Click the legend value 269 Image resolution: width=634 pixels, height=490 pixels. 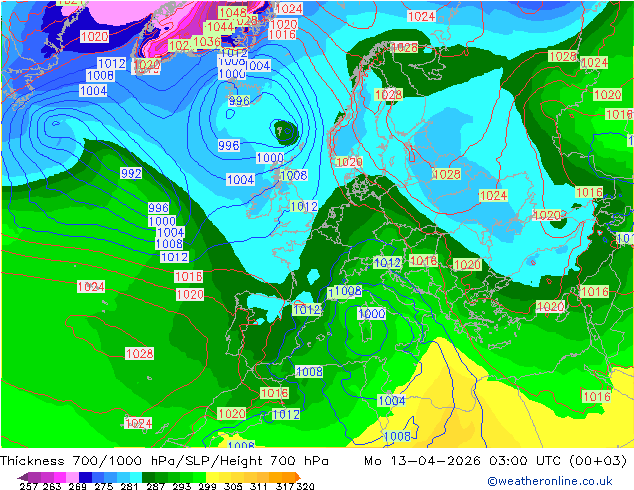tap(78, 486)
